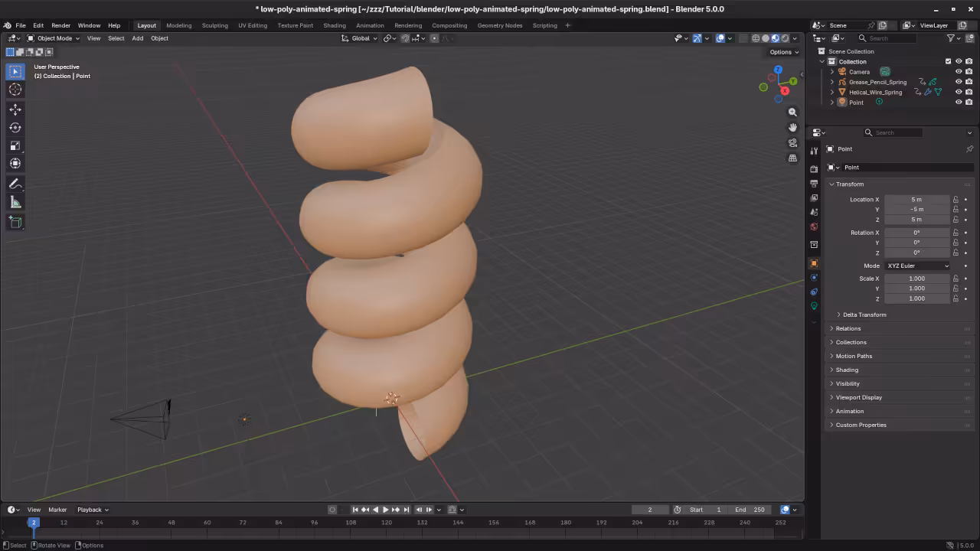Select the Rotate tool
Viewport: 980px width, 551px height.
point(15,128)
